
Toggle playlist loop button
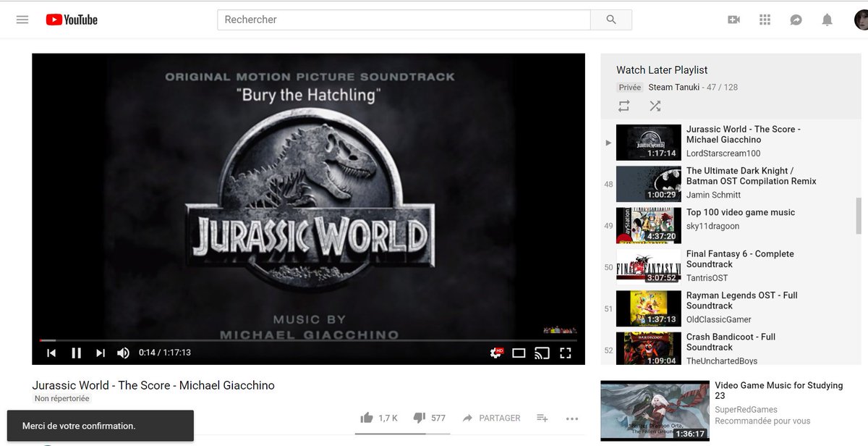tap(624, 106)
